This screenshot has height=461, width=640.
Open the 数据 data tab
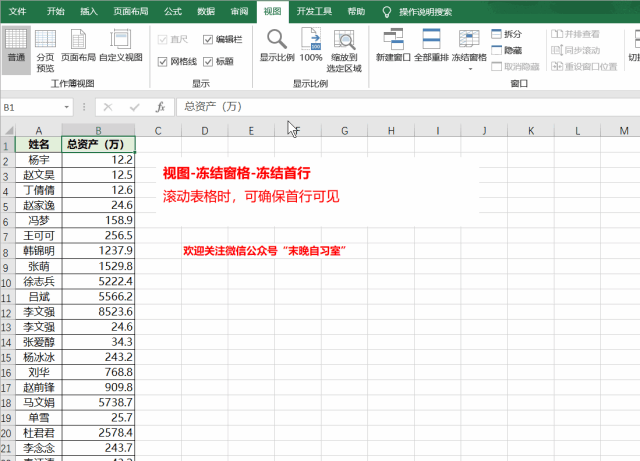coord(206,11)
